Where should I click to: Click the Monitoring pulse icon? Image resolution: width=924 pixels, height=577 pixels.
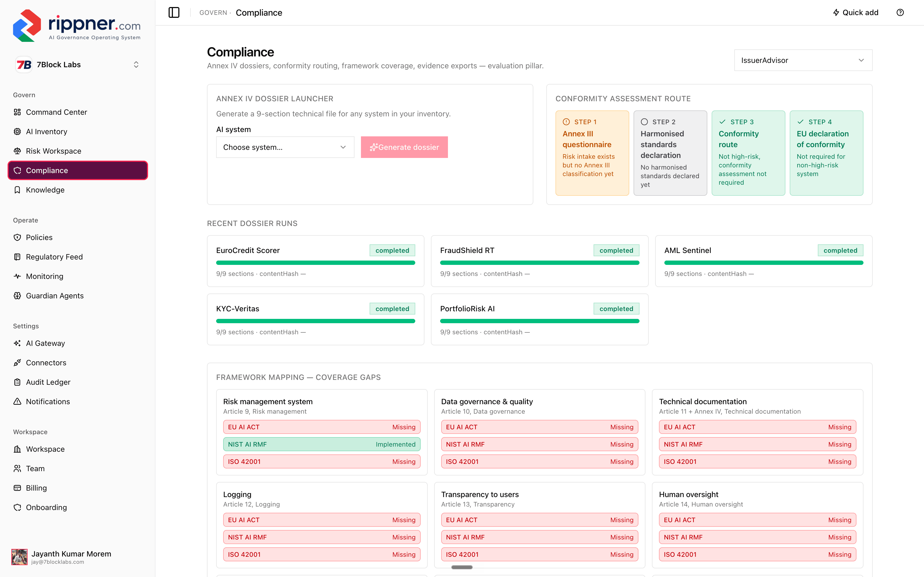coord(17,276)
